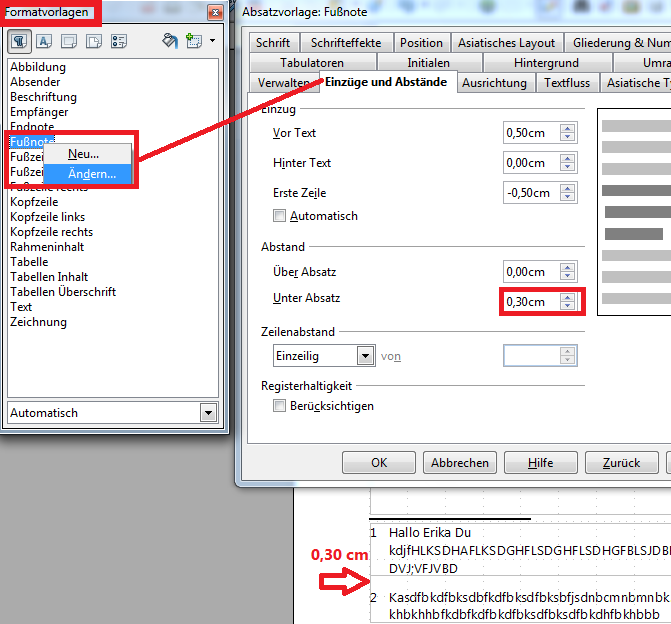
Task: Switch to the Ausrichtung tab
Action: 497,84
